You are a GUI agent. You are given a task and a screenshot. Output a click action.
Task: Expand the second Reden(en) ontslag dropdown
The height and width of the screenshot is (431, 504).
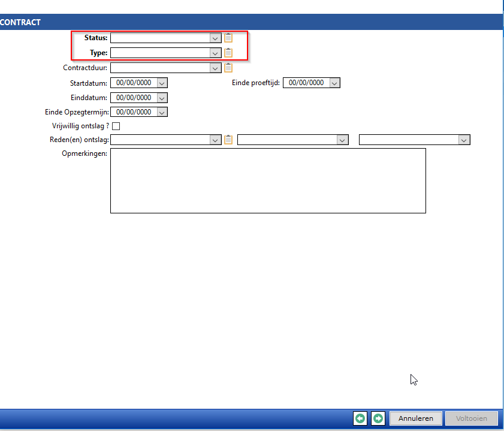pos(342,140)
